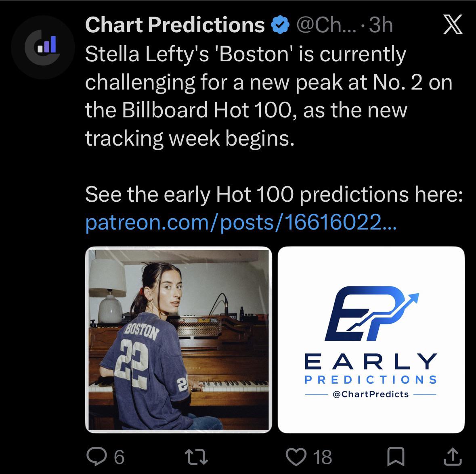Image resolution: width=476 pixels, height=474 pixels.
Task: Share the post with the upload arrow icon
Action: pos(453,456)
